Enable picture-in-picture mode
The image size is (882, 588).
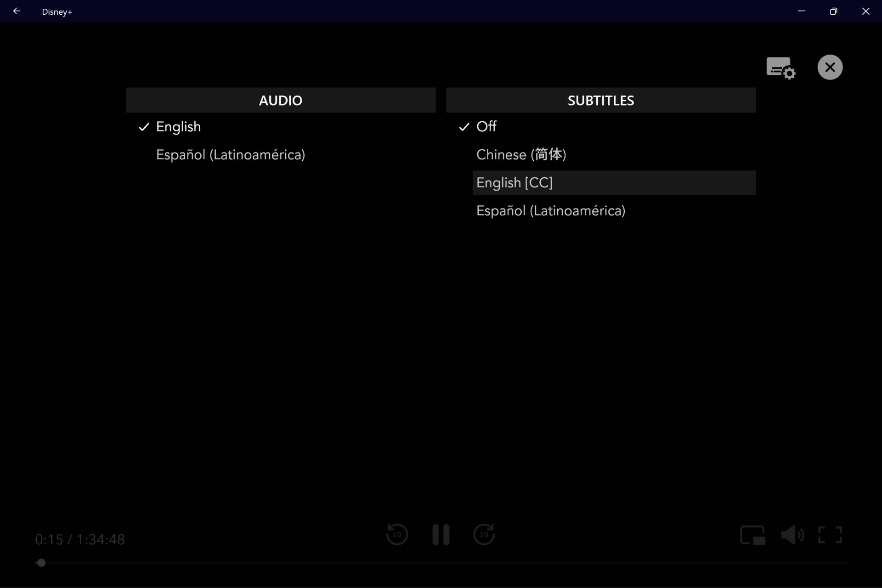pos(752,535)
